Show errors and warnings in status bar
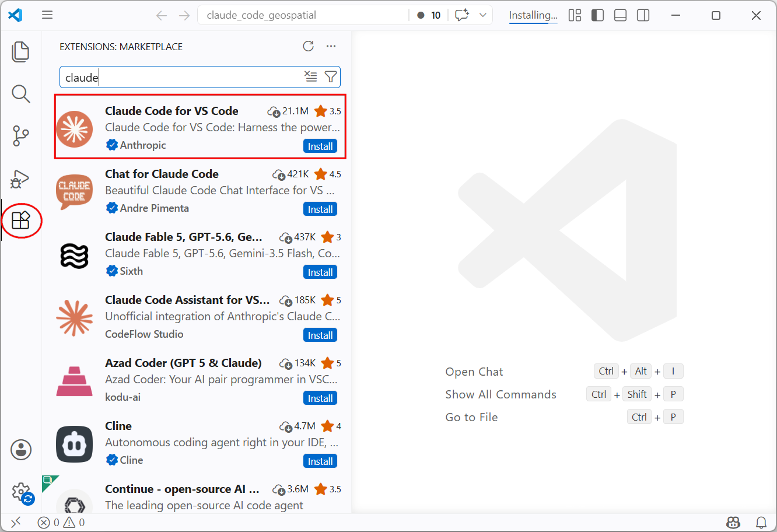Image resolution: width=777 pixels, height=532 pixels. click(61, 522)
